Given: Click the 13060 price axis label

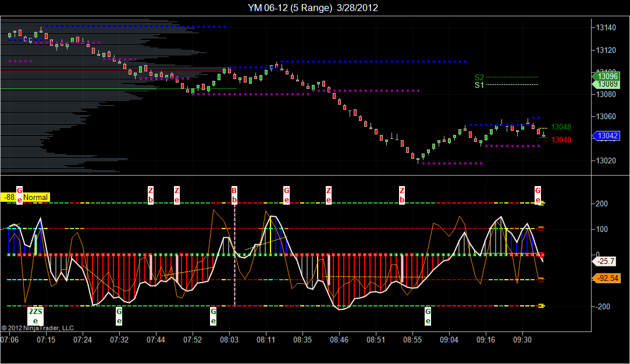Looking at the screenshot, I should point(606,116).
